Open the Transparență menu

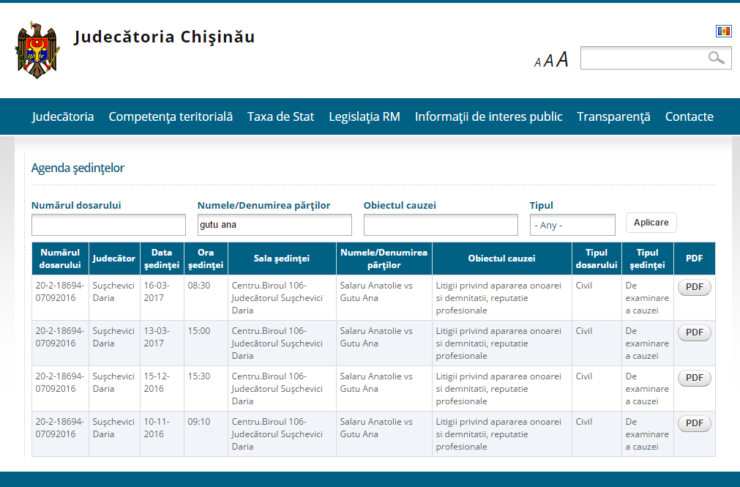click(x=614, y=117)
